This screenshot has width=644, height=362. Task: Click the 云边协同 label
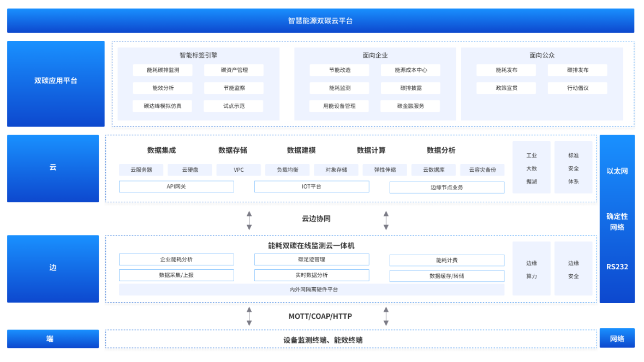(316, 219)
